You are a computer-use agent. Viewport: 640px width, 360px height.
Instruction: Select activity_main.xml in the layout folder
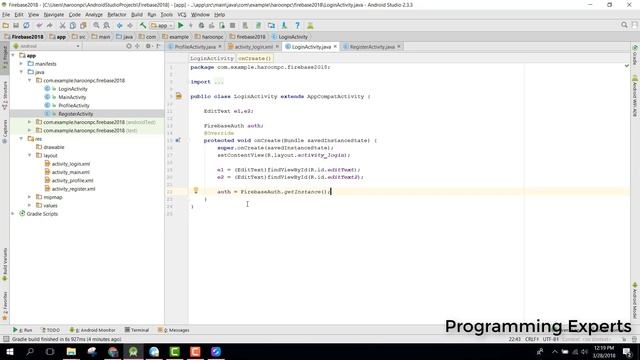coord(71,172)
